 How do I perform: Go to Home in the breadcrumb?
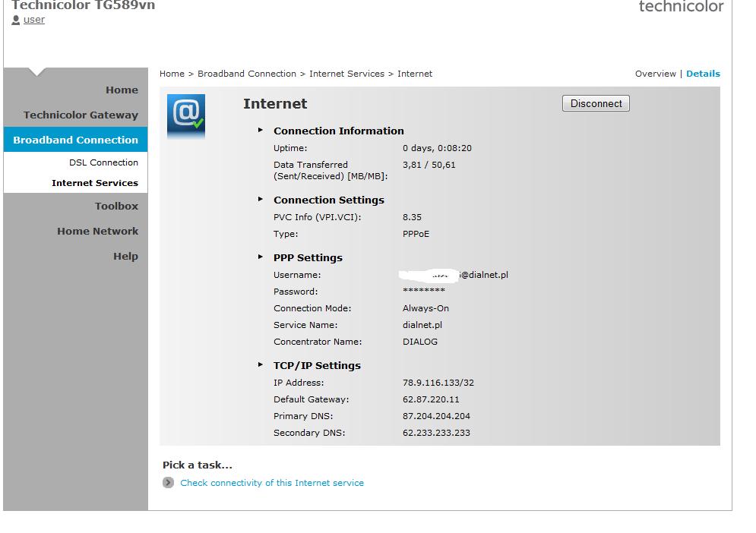(172, 74)
